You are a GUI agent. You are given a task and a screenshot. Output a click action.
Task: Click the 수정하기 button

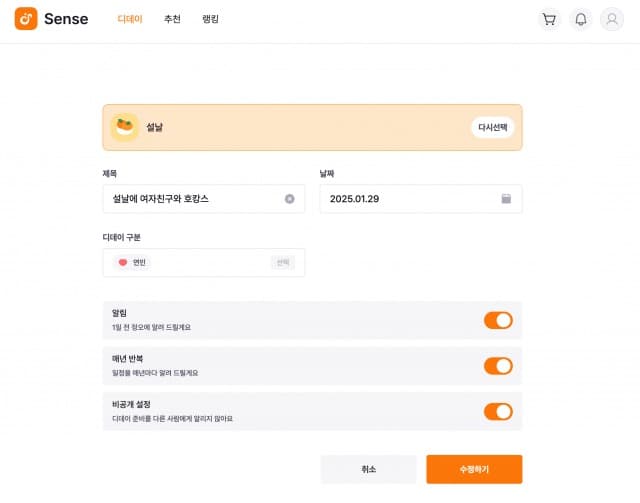pyautogui.click(x=474, y=469)
